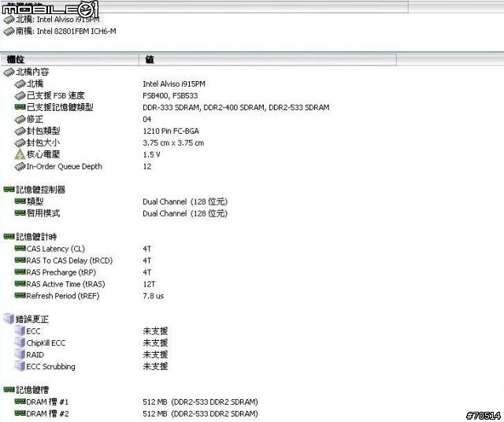The width and height of the screenshot is (504, 422).
Task: Click the voltage warning icon beside 核心電壓
Action: [x=20, y=154]
